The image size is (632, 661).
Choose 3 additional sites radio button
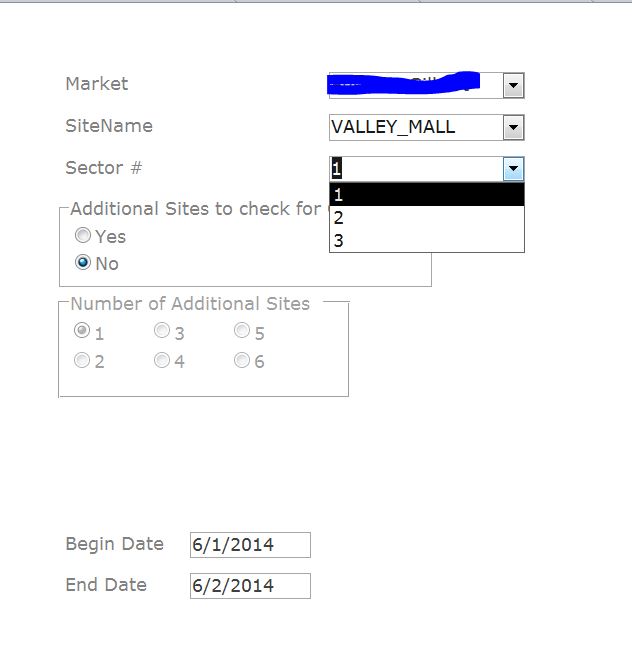point(162,331)
